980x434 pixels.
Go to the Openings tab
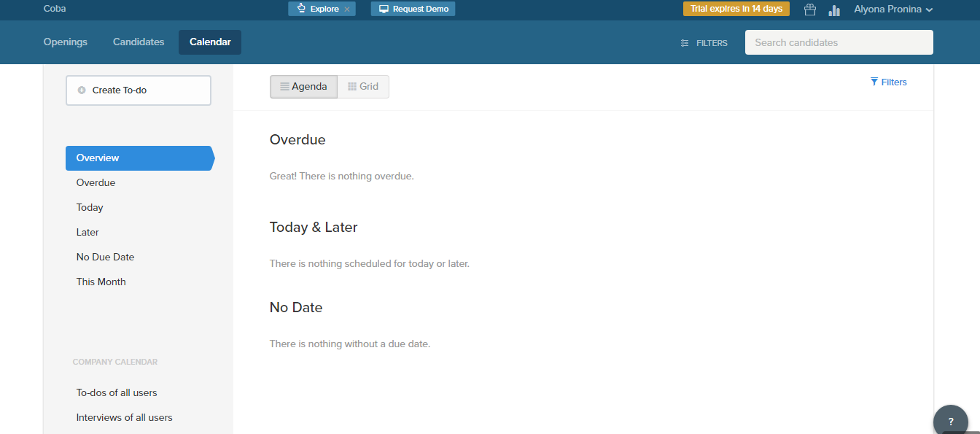click(66, 42)
